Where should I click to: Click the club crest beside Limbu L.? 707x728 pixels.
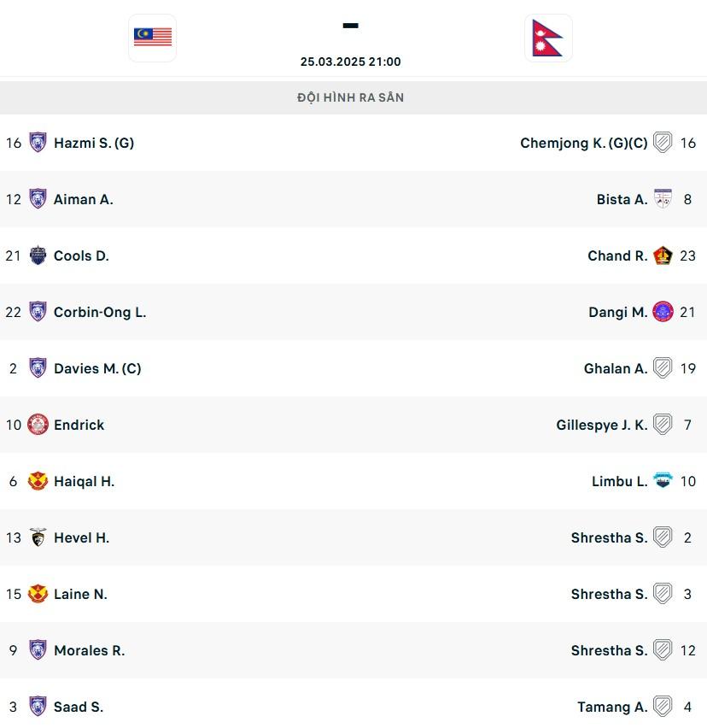tap(663, 480)
